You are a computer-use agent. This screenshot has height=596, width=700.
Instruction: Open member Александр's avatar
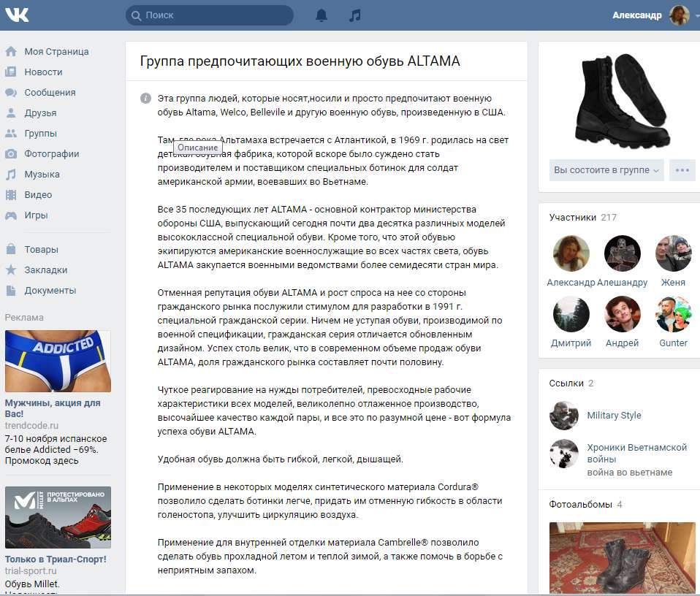(571, 253)
